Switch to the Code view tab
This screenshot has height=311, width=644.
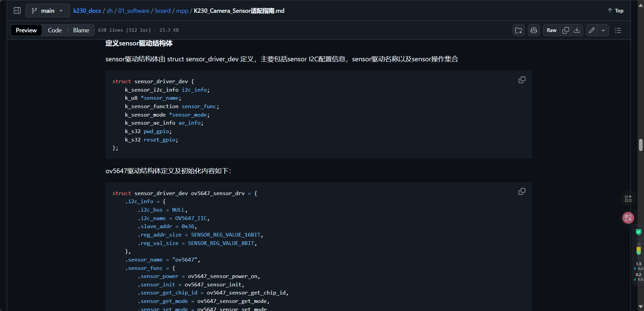(x=55, y=30)
